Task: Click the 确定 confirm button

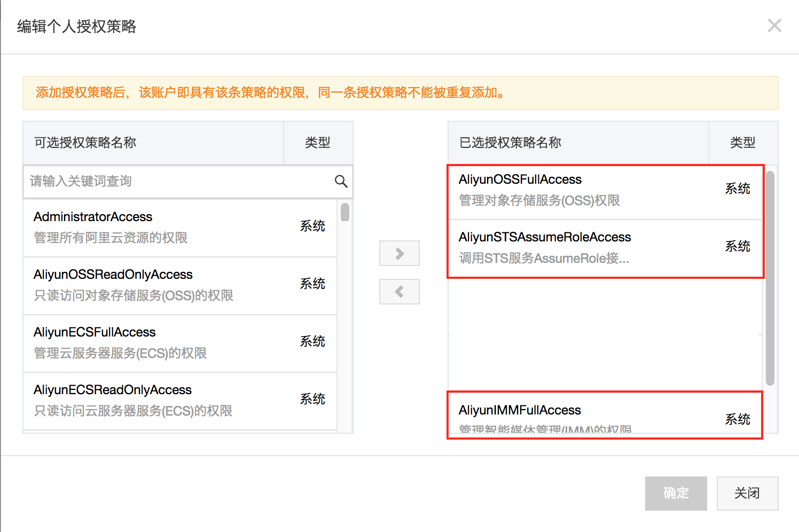Action: [x=676, y=493]
